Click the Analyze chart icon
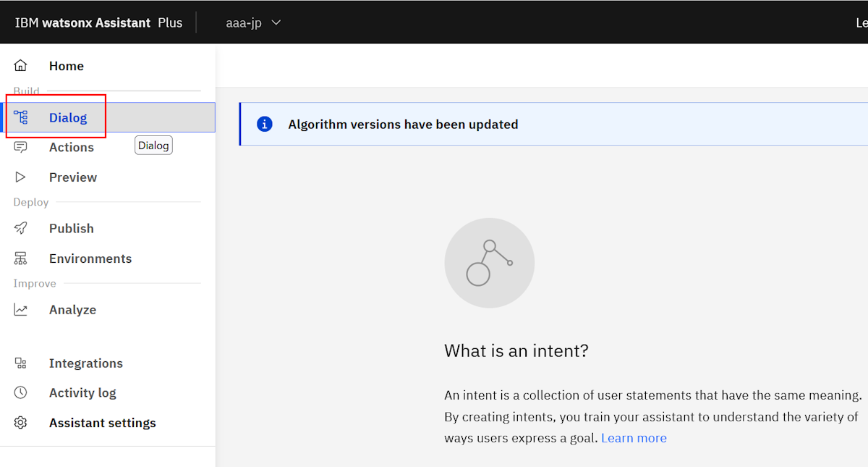This screenshot has width=868, height=467. [x=20, y=310]
